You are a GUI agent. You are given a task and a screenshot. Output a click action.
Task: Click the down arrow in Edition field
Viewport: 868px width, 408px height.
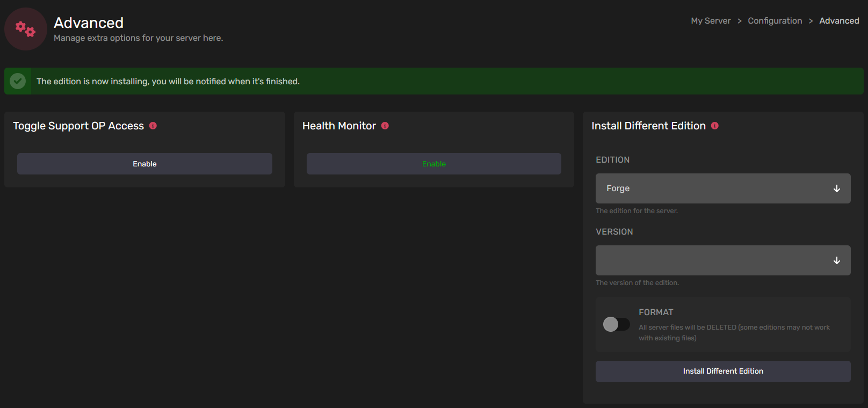click(836, 188)
